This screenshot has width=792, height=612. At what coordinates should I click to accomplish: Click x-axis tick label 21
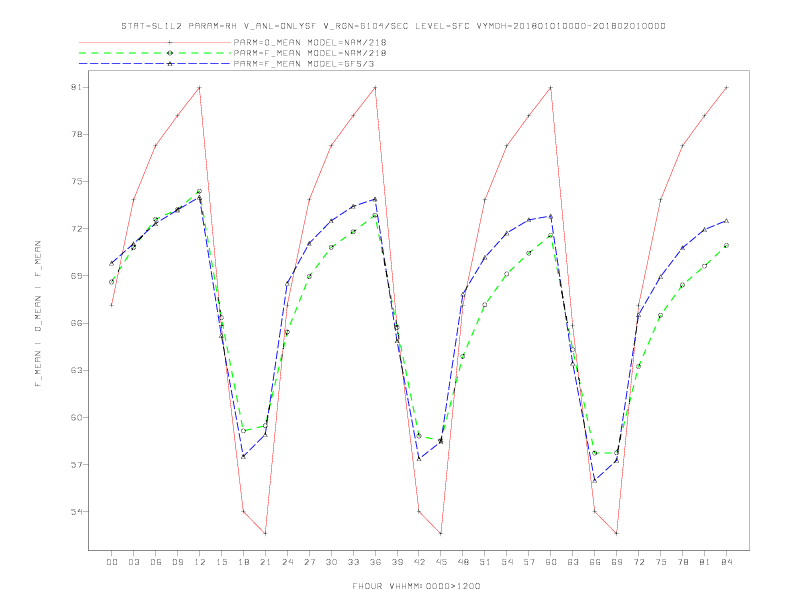(265, 562)
